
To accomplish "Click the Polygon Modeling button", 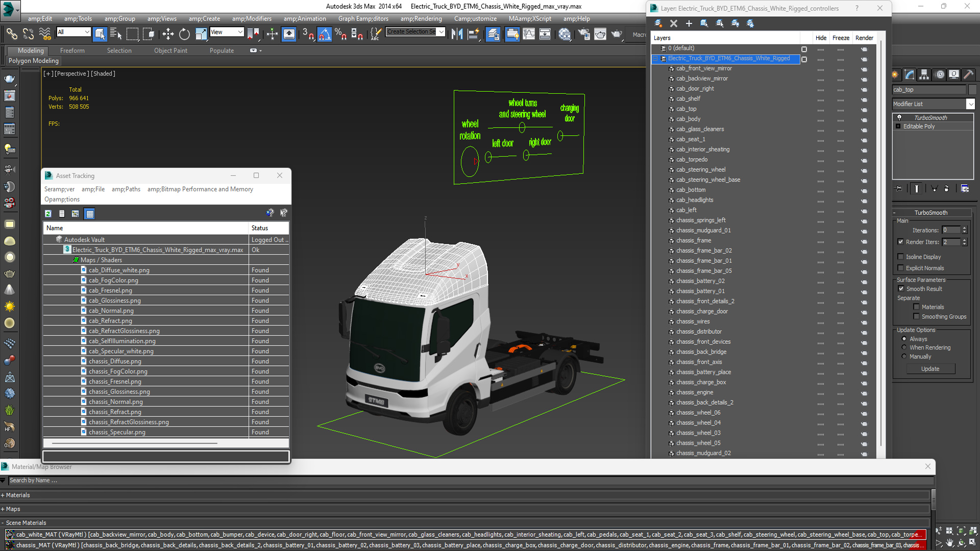I will pos(34,61).
